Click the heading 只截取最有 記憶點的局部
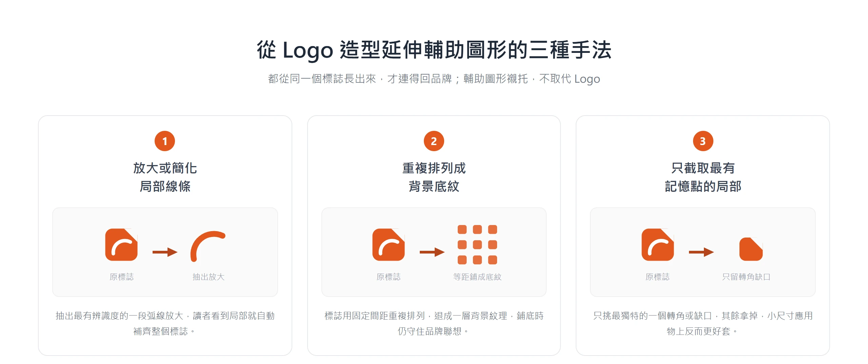 (x=703, y=177)
